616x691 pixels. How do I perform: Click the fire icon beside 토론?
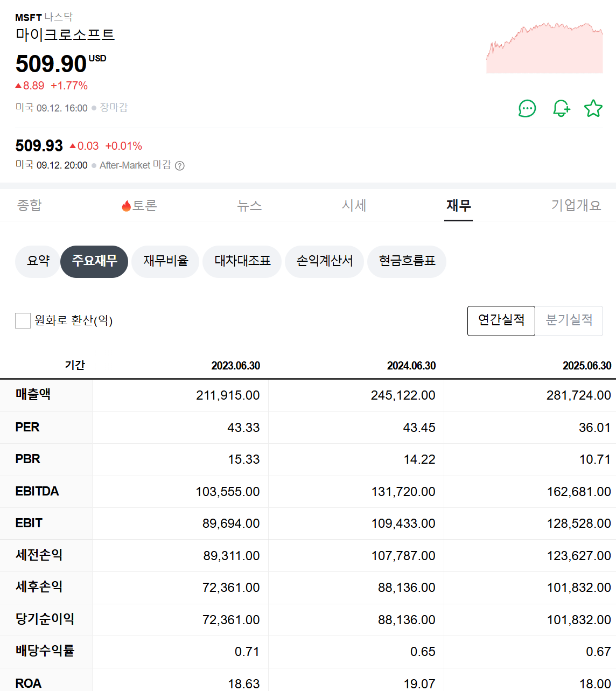tap(127, 206)
